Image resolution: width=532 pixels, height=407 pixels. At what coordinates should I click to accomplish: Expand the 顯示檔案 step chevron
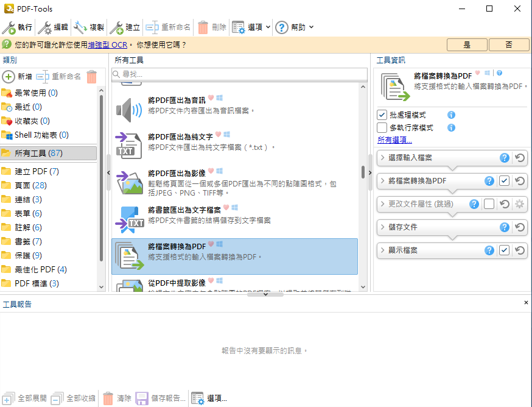pos(383,250)
